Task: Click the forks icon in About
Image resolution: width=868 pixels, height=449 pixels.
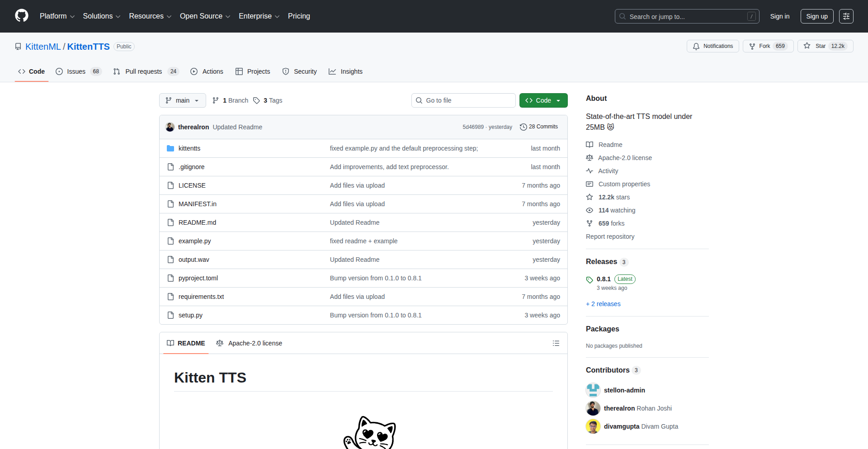Action: pyautogui.click(x=590, y=223)
